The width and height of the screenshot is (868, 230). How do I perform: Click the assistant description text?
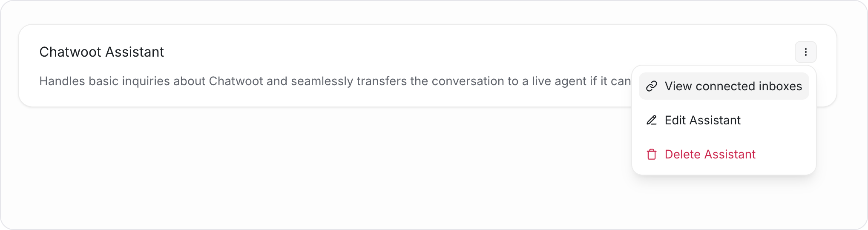pyautogui.click(x=335, y=81)
